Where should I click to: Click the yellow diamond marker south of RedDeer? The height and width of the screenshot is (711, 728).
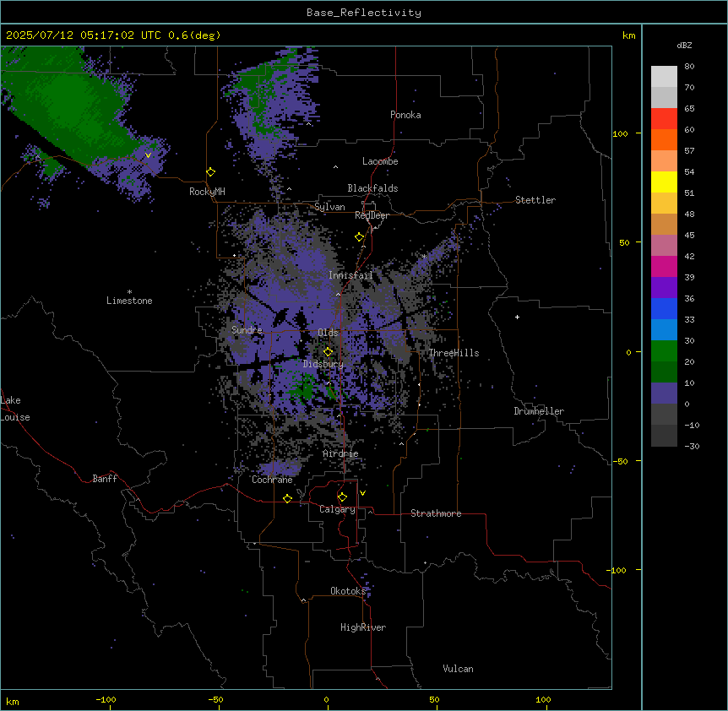(360, 237)
